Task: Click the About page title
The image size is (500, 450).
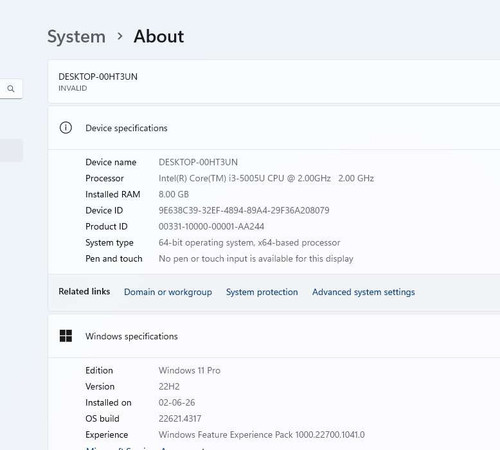Action: click(159, 36)
